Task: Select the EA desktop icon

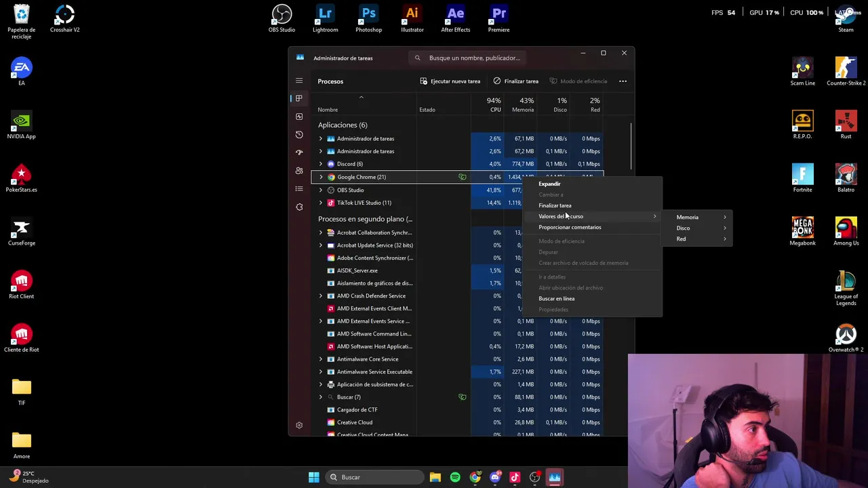Action: 21,72
